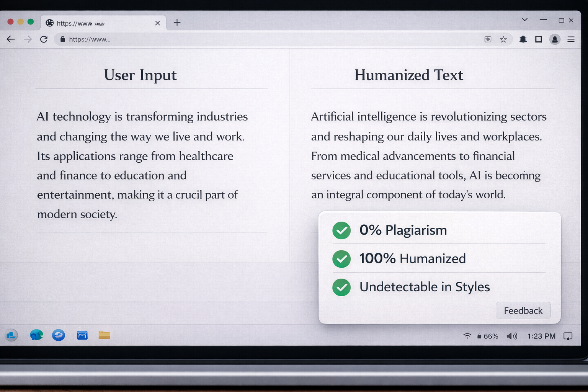Toggle the 0% Plagiarism checkmark
This screenshot has width=588, height=392.
pyautogui.click(x=341, y=230)
